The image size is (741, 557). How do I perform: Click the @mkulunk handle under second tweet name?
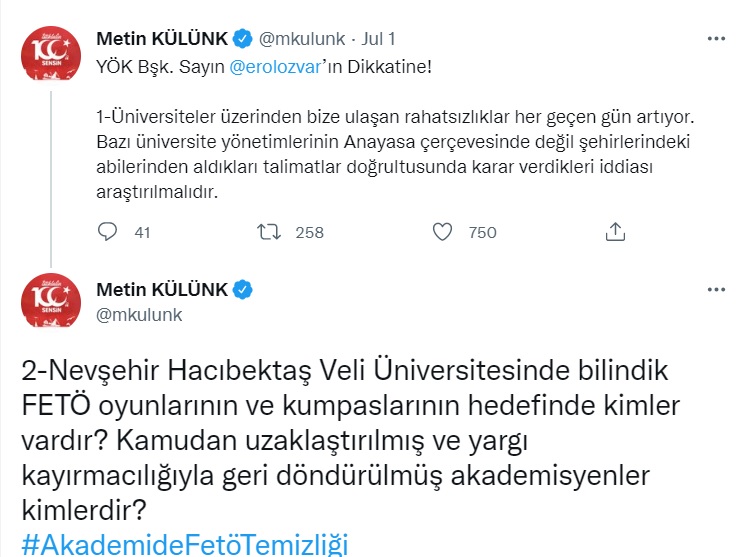tap(138, 315)
